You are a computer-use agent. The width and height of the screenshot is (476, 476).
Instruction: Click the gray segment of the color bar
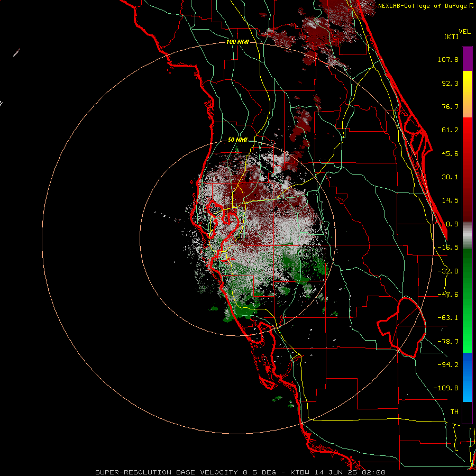coord(467,235)
